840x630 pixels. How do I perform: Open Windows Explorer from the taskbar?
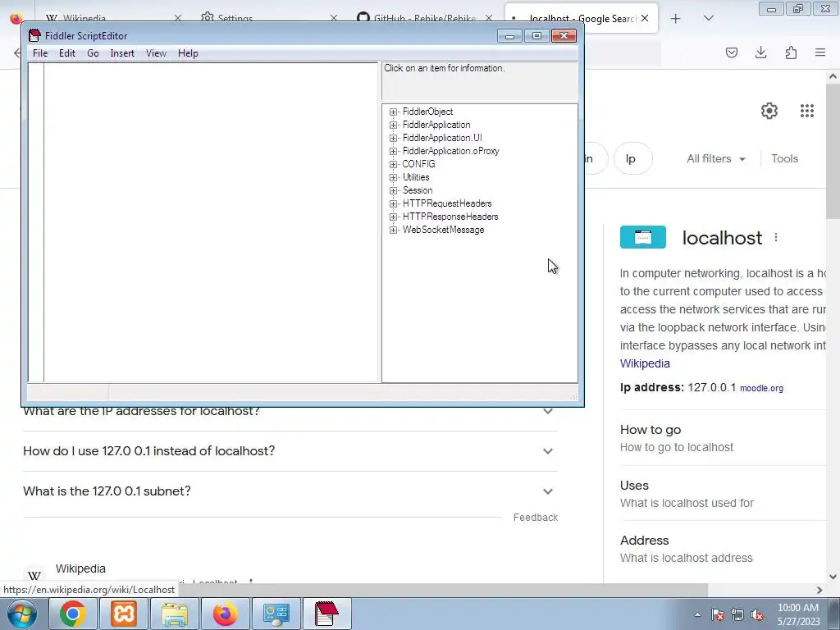tap(175, 614)
